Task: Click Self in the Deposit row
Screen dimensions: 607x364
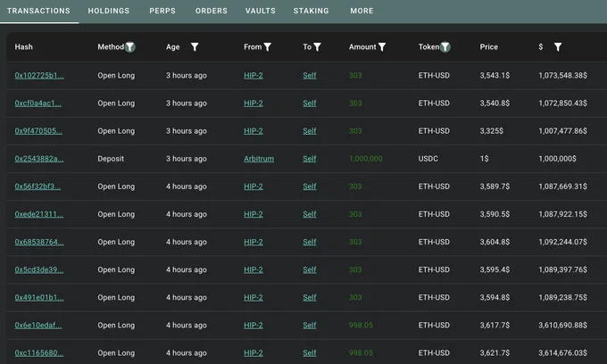Action: (x=310, y=159)
